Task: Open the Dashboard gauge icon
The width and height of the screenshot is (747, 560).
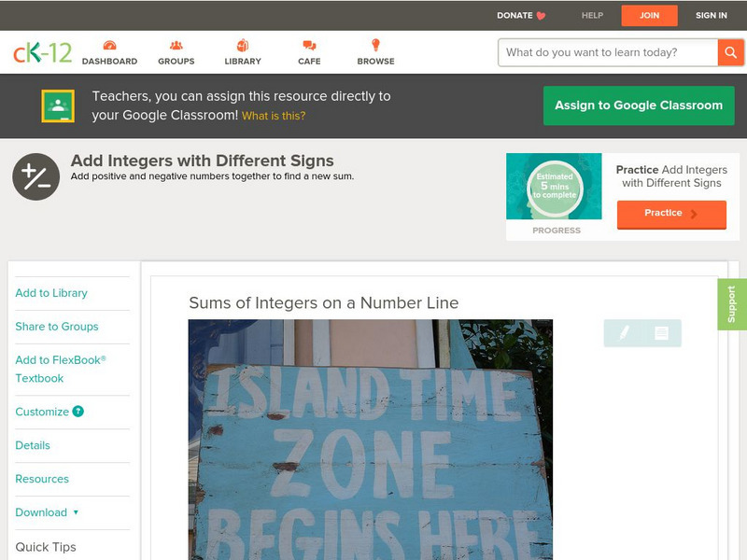Action: 109,45
